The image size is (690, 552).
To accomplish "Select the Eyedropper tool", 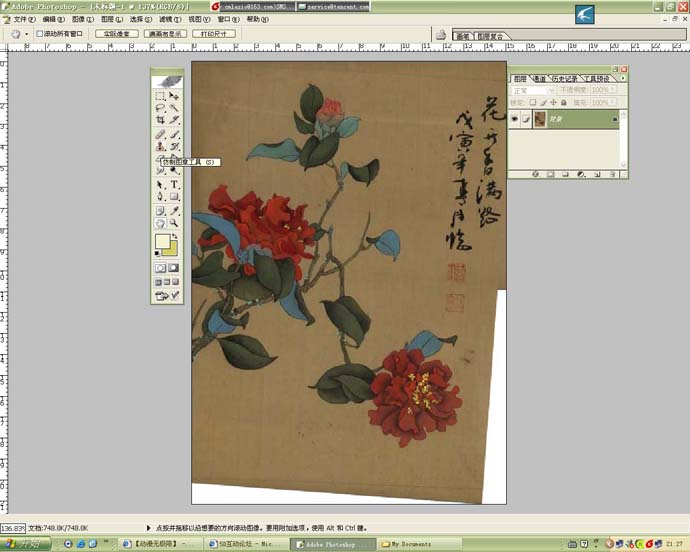I will [x=174, y=211].
